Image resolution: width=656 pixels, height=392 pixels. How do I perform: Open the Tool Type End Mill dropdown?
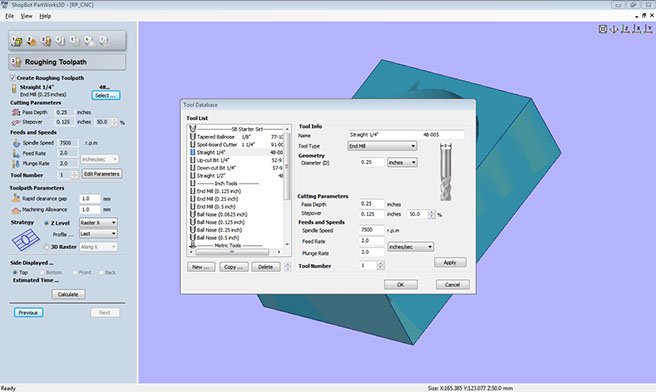[x=382, y=146]
